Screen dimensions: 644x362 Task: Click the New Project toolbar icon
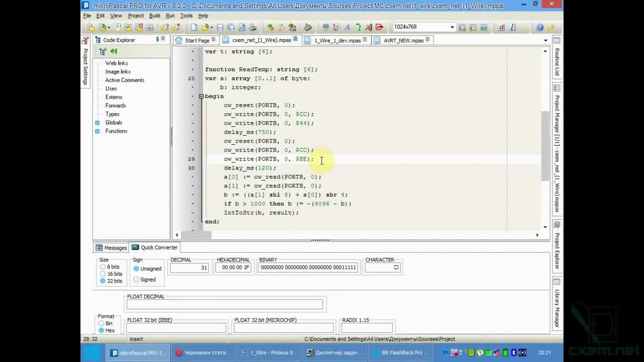point(91,27)
